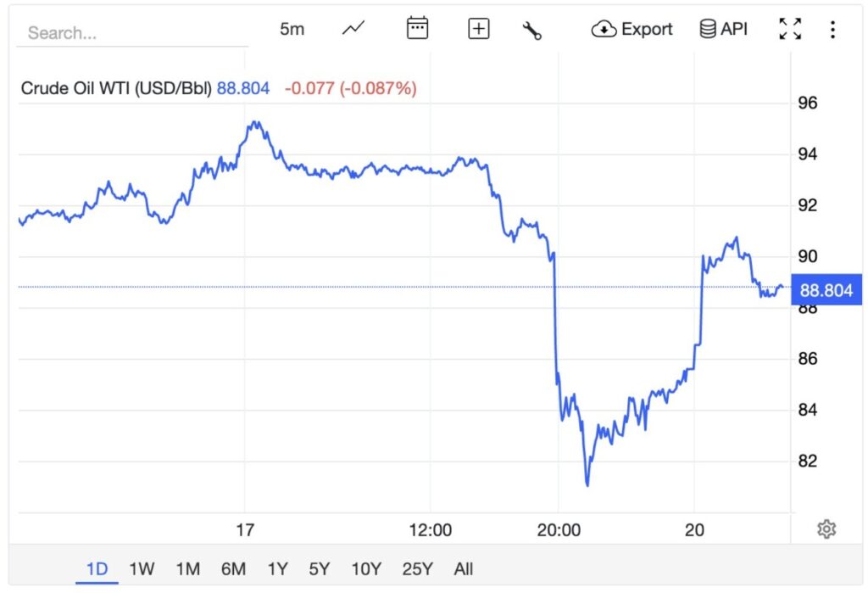The image size is (868, 593).
Task: Open the wrench tools icon
Action: point(532,30)
